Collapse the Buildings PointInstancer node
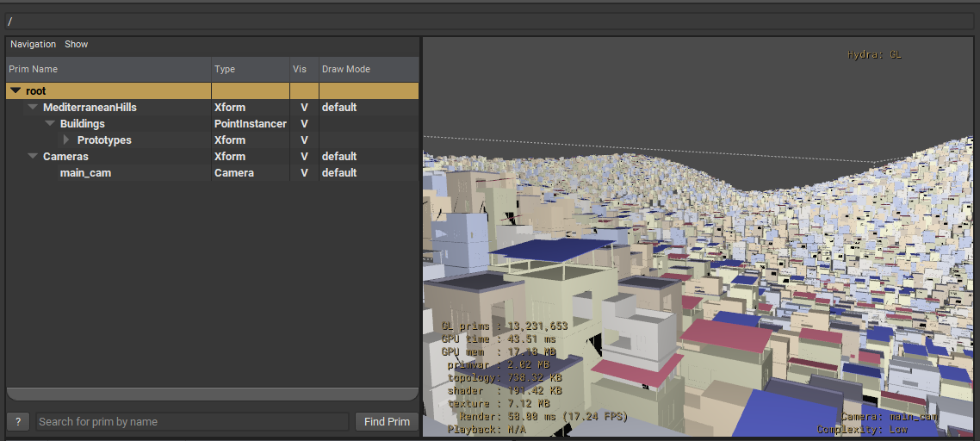980x441 pixels. point(50,124)
